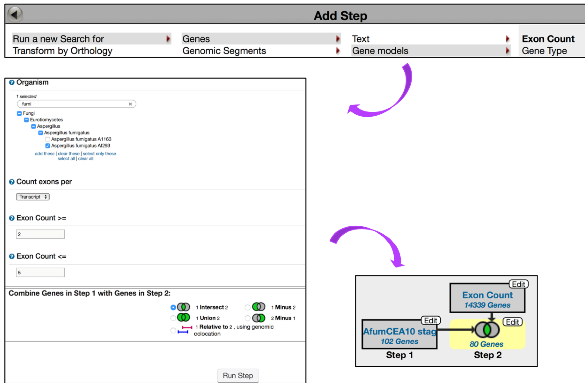Select the 1 Minus 2 radio button
This screenshot has height=387, width=588.
pyautogui.click(x=247, y=307)
